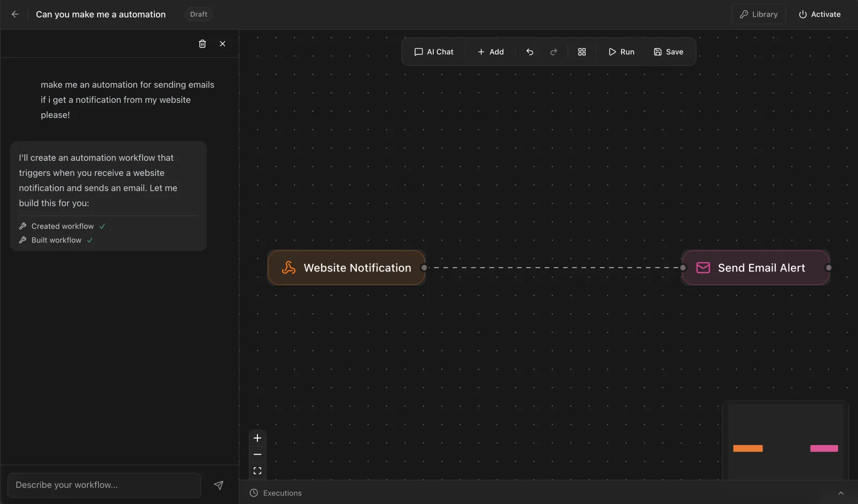Send the message with the paper plane

pos(219,485)
